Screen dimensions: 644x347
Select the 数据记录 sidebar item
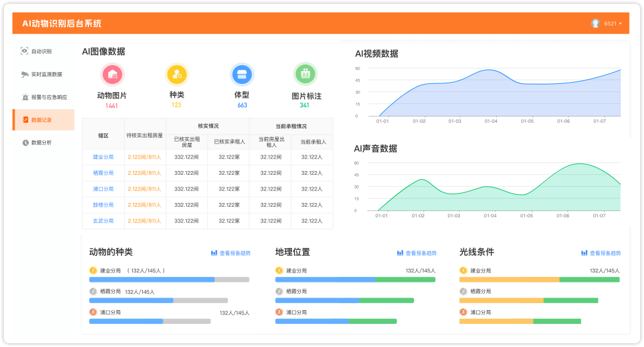pos(41,120)
